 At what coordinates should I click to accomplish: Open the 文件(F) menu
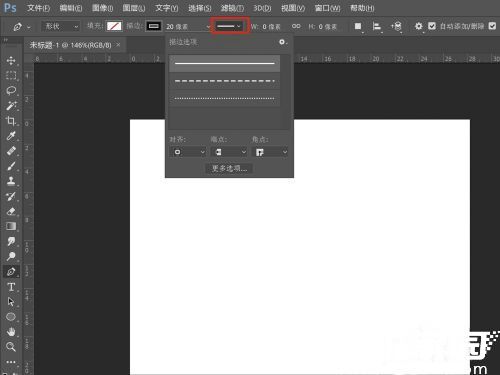38,8
